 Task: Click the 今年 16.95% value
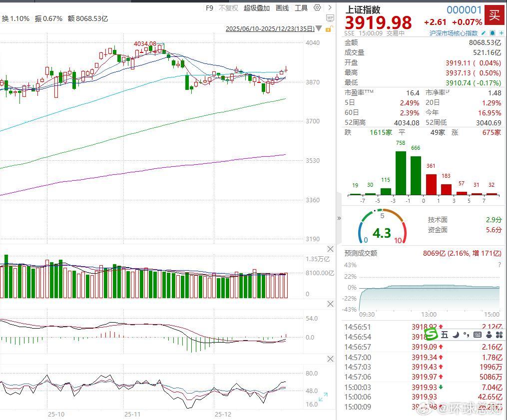[490, 112]
